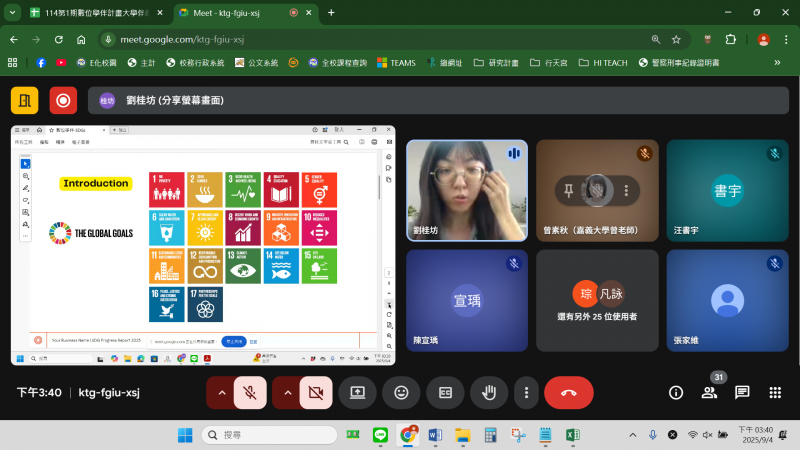Raise hand in the meeting

click(489, 393)
